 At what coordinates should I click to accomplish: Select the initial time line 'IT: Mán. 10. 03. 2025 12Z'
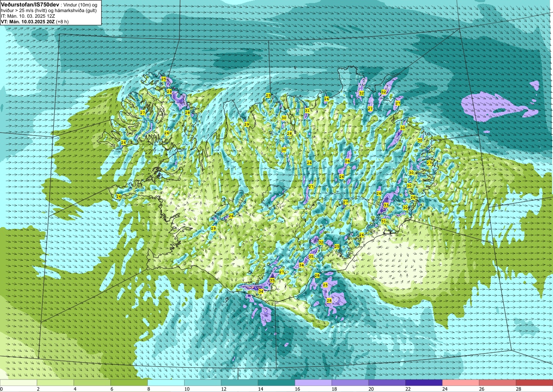[29, 16]
